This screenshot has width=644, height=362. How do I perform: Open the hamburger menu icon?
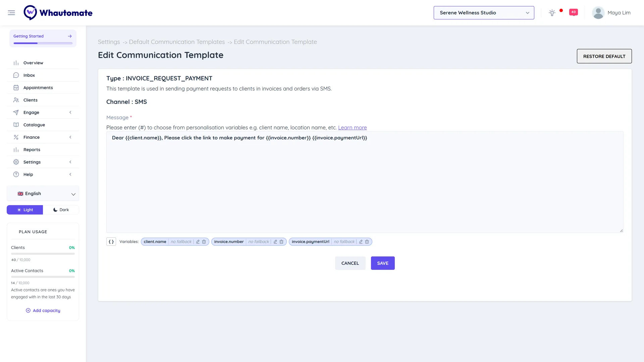pyautogui.click(x=11, y=13)
